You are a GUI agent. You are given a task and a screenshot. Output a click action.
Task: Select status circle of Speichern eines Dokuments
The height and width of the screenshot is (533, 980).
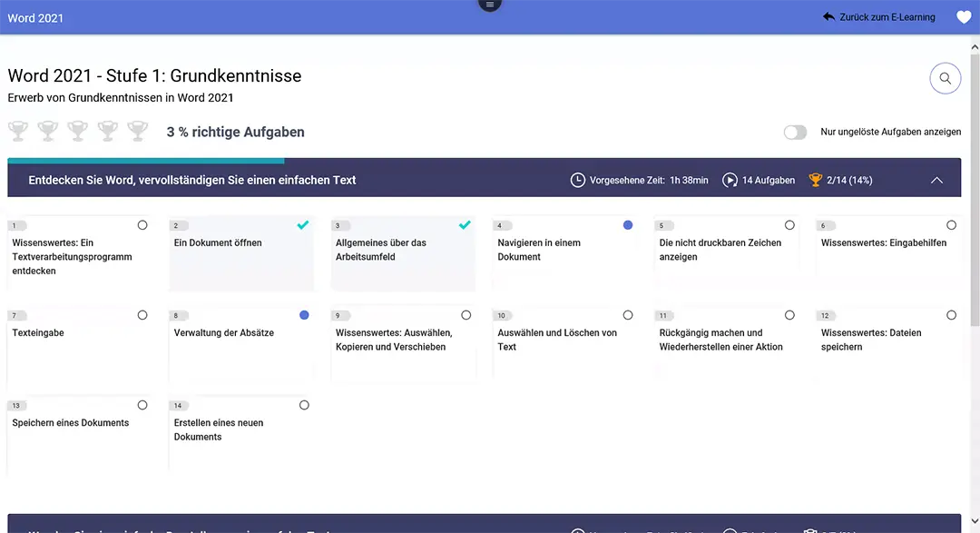pyautogui.click(x=142, y=405)
